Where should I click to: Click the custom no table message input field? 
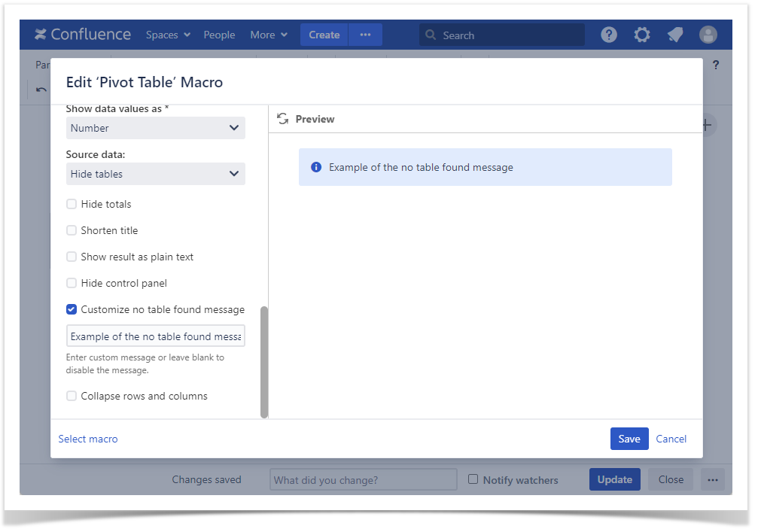tap(155, 336)
